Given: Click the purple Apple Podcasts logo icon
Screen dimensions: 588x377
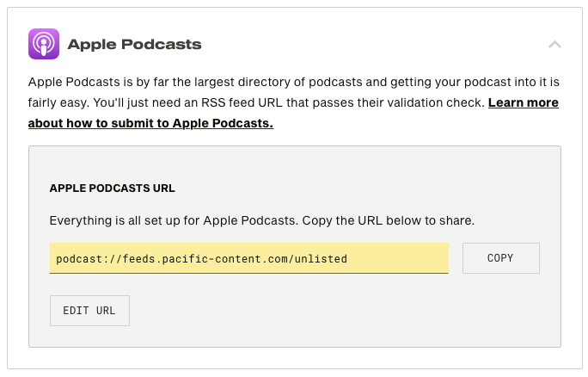Looking at the screenshot, I should [43, 44].
